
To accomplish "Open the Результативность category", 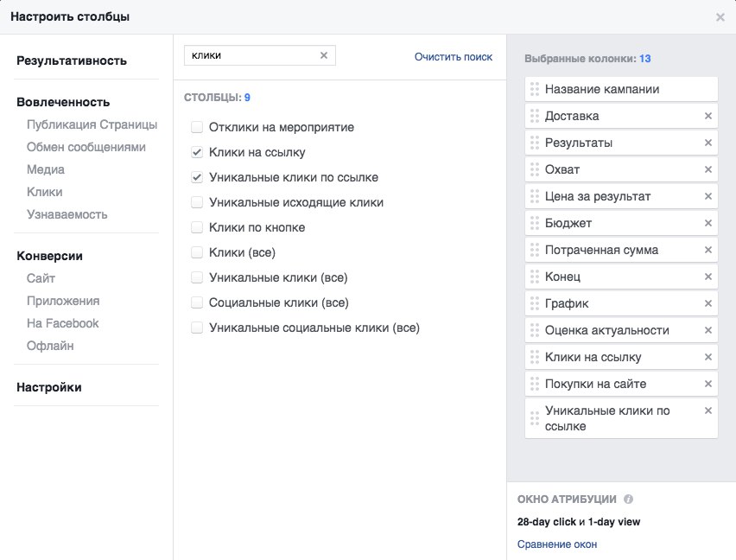I will tap(72, 60).
